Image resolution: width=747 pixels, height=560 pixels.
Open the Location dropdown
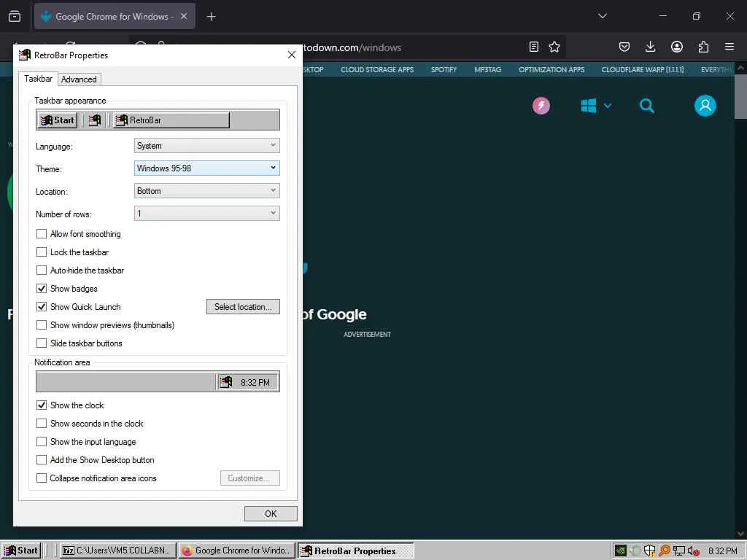point(206,191)
